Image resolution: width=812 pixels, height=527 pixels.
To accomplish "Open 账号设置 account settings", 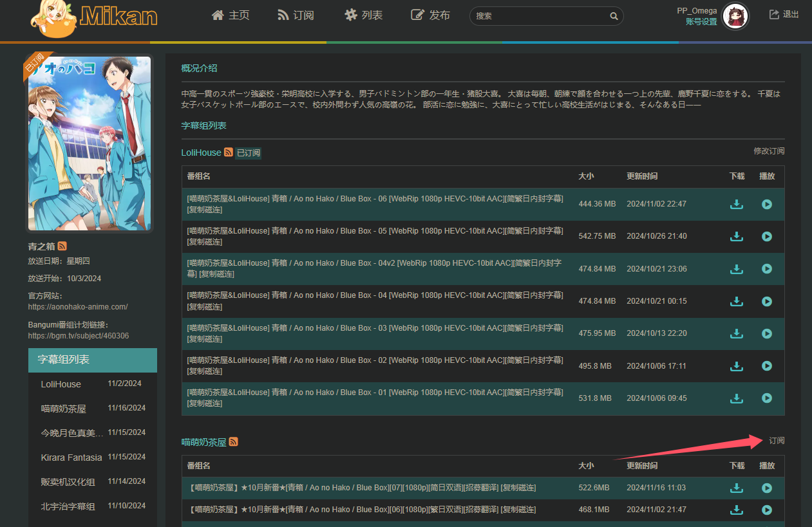I will tap(701, 22).
